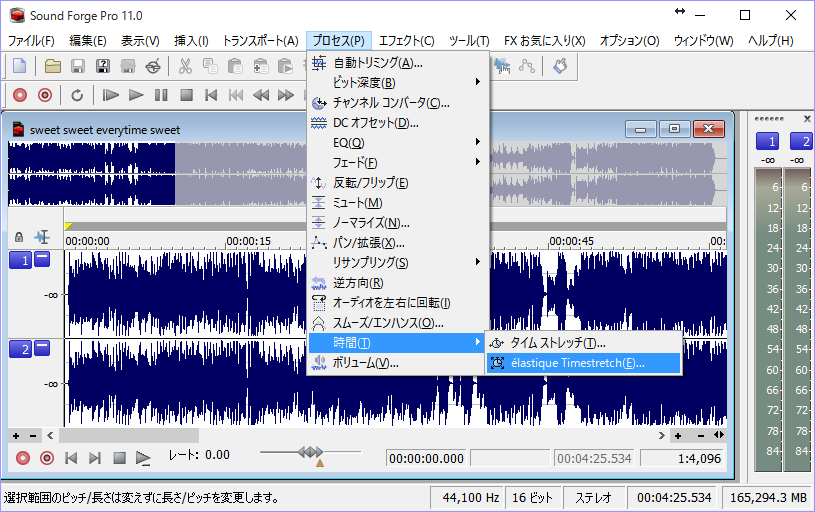Click the Rewind double-arrow in transport toolbar
815x512 pixels.
261,95
